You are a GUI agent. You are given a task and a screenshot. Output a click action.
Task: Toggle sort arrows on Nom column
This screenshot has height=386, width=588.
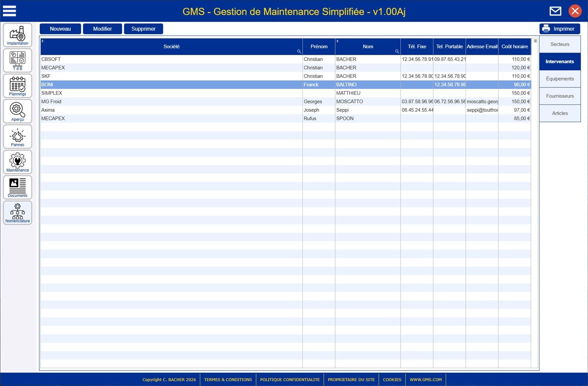(337, 41)
